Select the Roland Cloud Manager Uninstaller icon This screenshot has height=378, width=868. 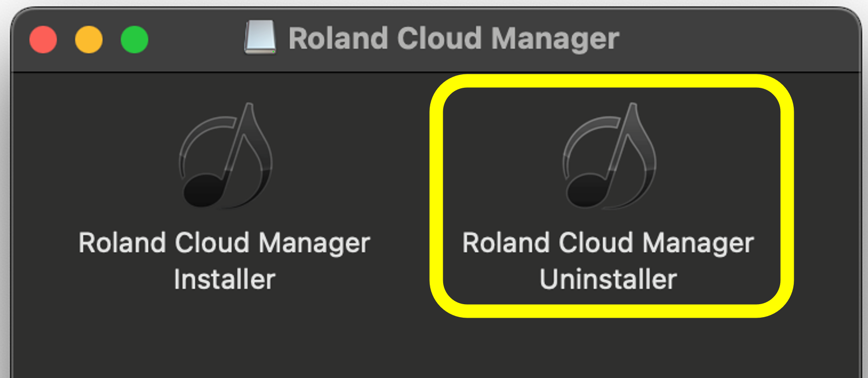pos(609,156)
